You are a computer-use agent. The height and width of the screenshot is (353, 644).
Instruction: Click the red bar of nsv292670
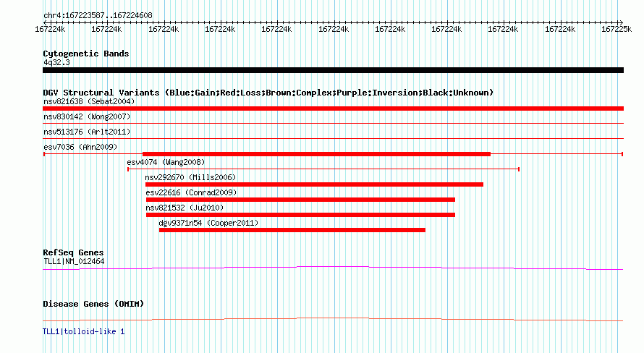pos(314,184)
